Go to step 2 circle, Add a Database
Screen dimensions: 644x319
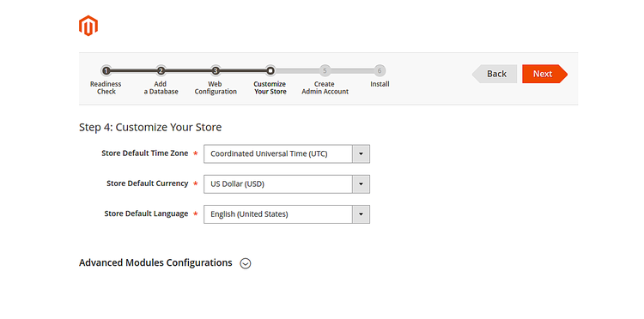(161, 71)
